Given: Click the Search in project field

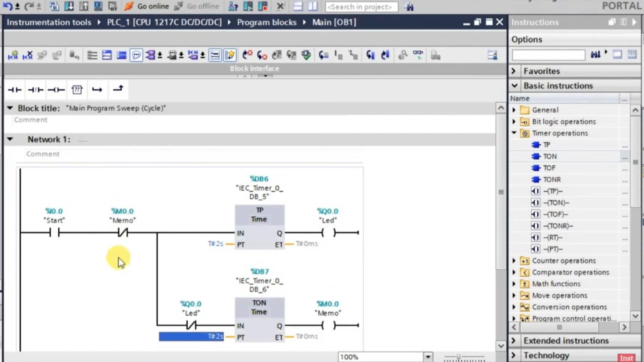Looking at the screenshot, I should pos(361,7).
